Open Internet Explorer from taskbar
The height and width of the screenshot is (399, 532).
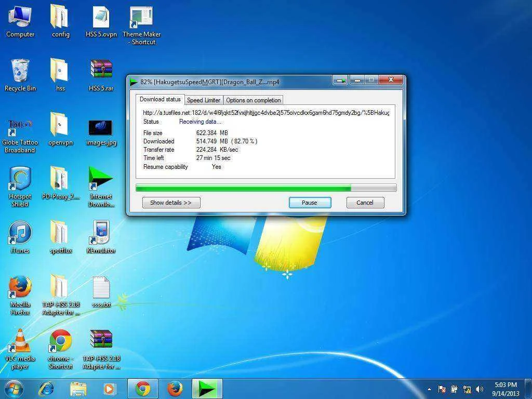tap(46, 389)
